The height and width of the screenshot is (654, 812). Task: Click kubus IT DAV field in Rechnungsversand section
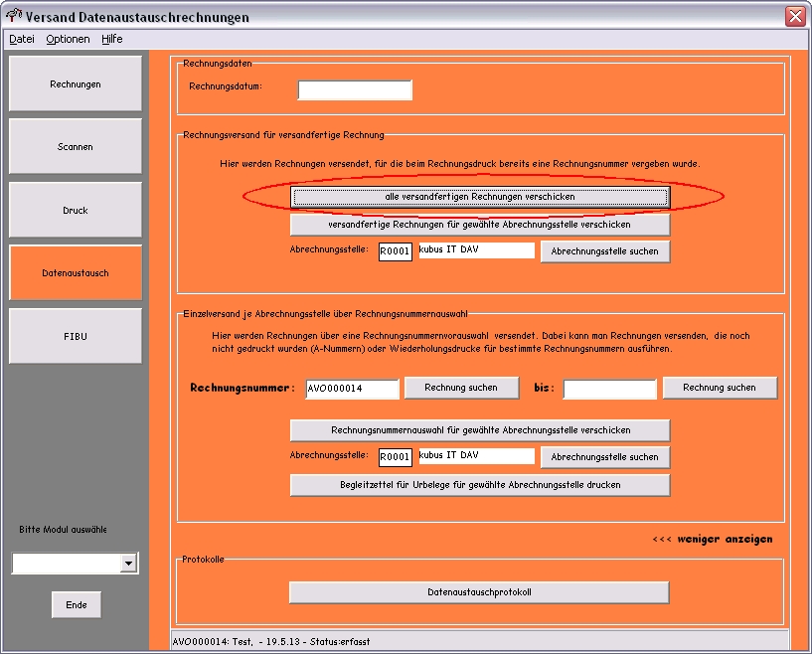(476, 250)
